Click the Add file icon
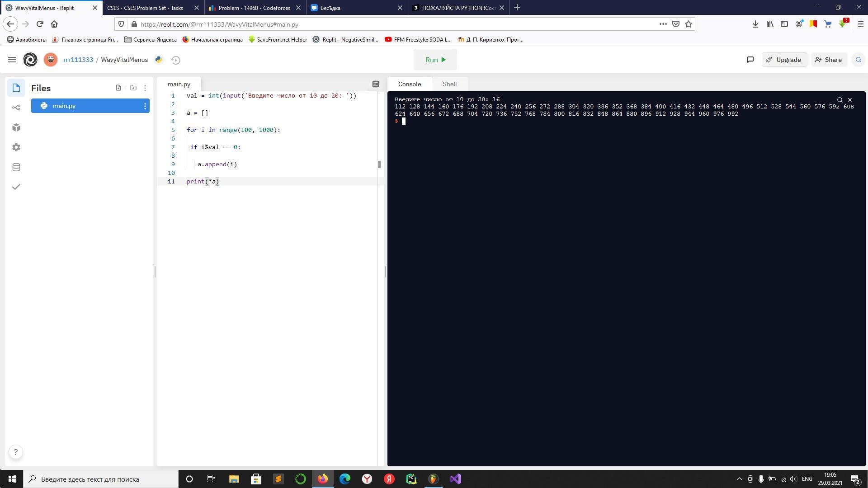This screenshot has height=488, width=868. tap(118, 88)
